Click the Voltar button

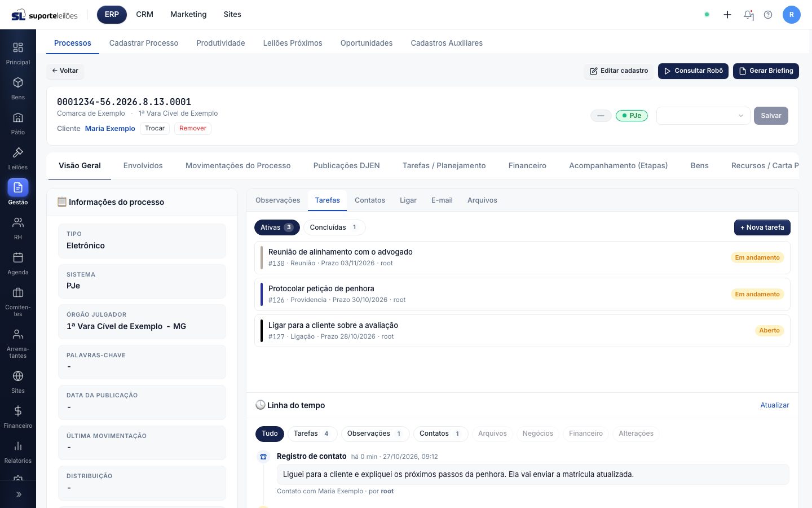click(x=65, y=71)
